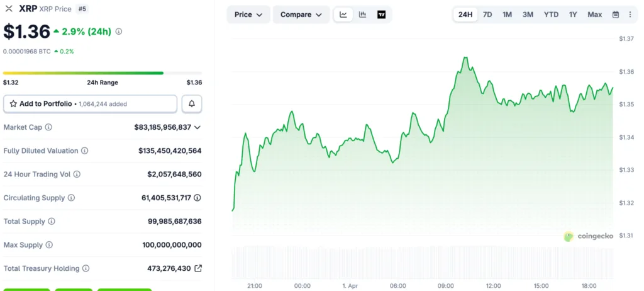Open the external link icon beside 473,276,430
The width and height of the screenshot is (644, 291).
click(x=198, y=268)
